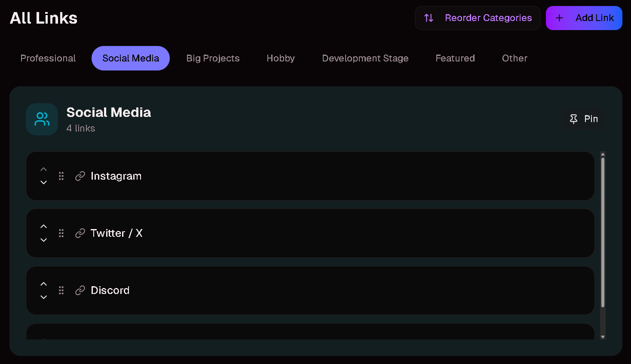The height and width of the screenshot is (364, 631).
Task: Click the chain link icon next to Discord
Action: [x=80, y=291]
